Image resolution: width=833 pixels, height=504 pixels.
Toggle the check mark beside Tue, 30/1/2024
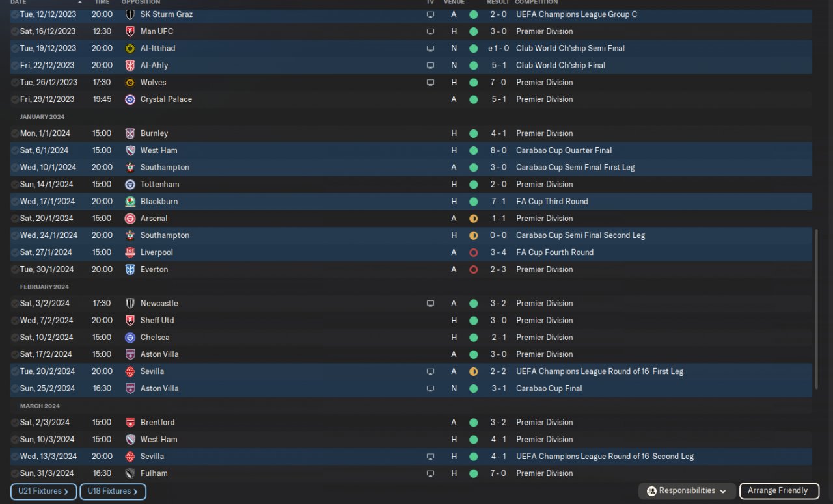15,269
